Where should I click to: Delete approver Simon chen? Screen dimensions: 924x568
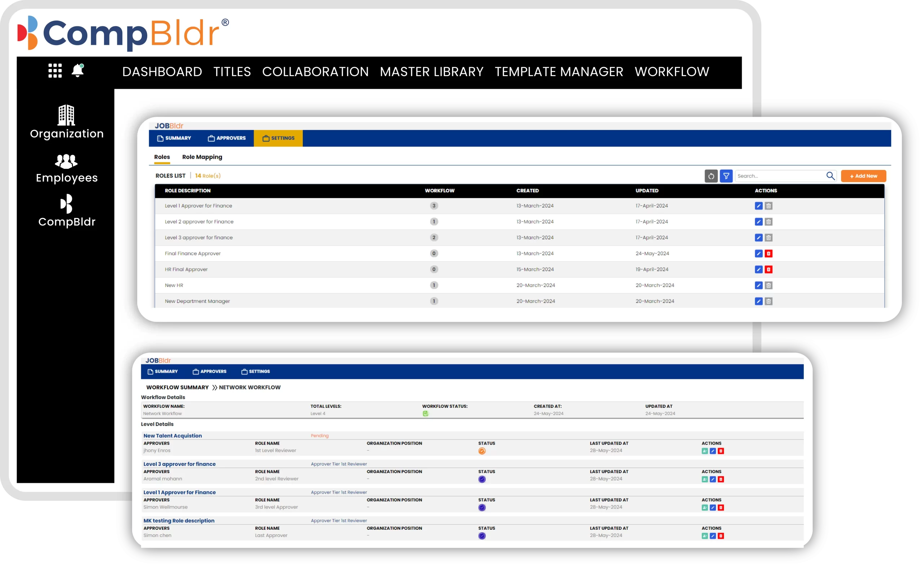pos(721,537)
